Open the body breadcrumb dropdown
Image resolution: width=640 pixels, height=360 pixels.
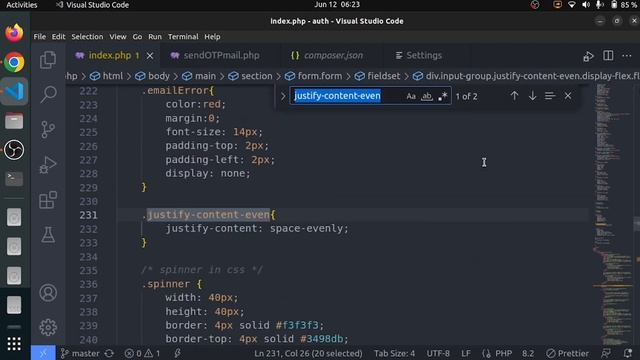(x=153, y=76)
